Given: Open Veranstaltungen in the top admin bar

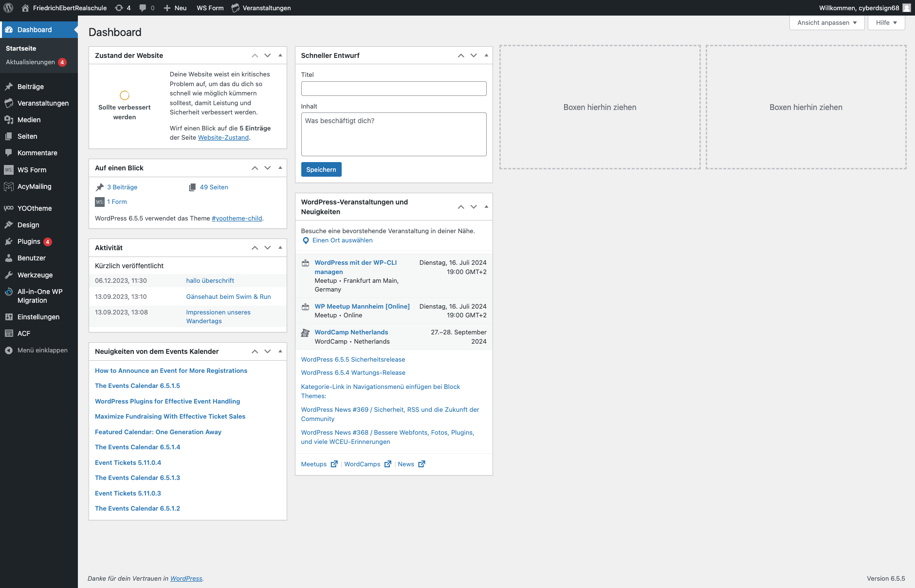Looking at the screenshot, I should tap(261, 8).
